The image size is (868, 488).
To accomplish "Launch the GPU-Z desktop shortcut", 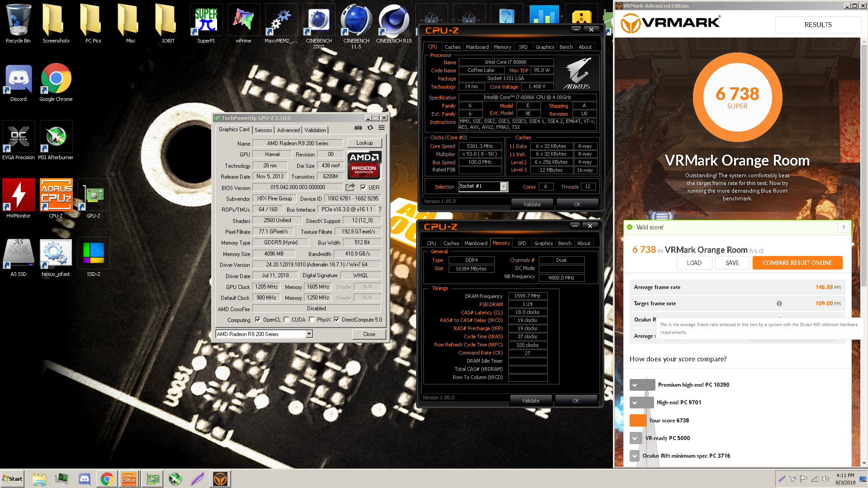I will click(x=93, y=199).
